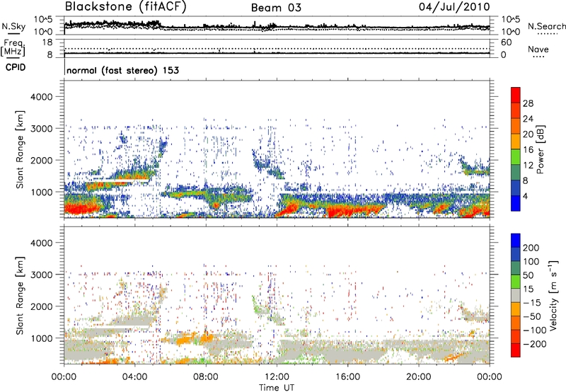Screen dimensions: 566x392
Task: Click the "Velocity [m s-1]" colorbar label
Action: point(553,295)
